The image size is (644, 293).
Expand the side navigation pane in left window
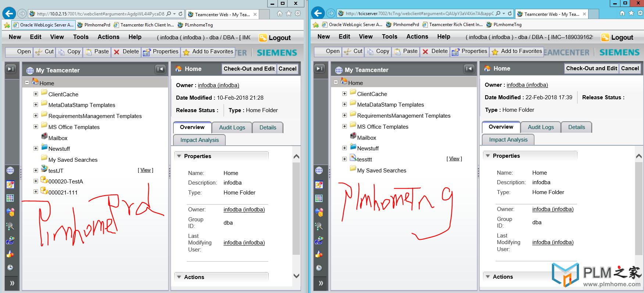click(x=11, y=69)
